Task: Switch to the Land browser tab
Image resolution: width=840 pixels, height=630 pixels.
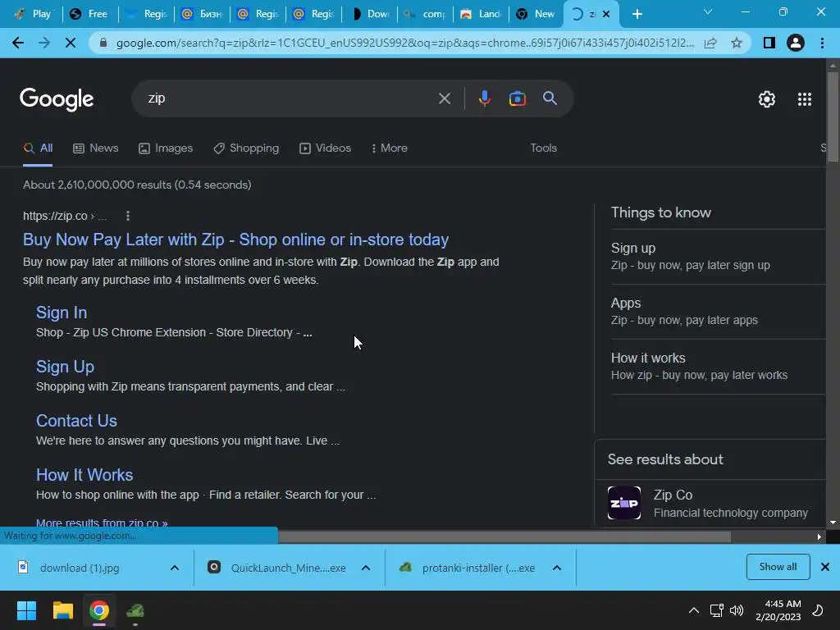Action: click(x=481, y=14)
